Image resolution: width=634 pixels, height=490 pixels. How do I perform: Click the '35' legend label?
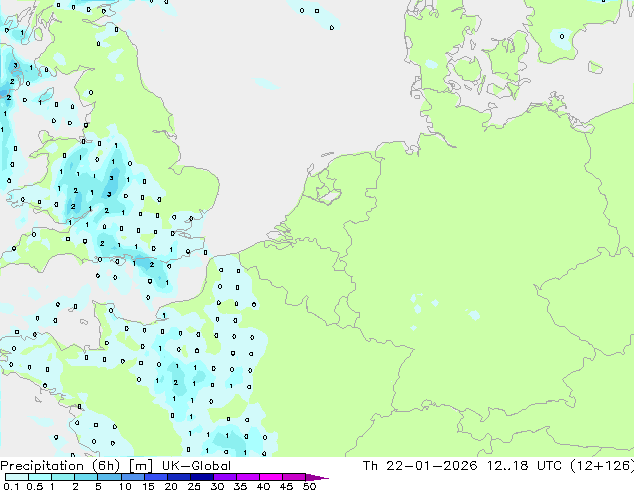(x=241, y=486)
